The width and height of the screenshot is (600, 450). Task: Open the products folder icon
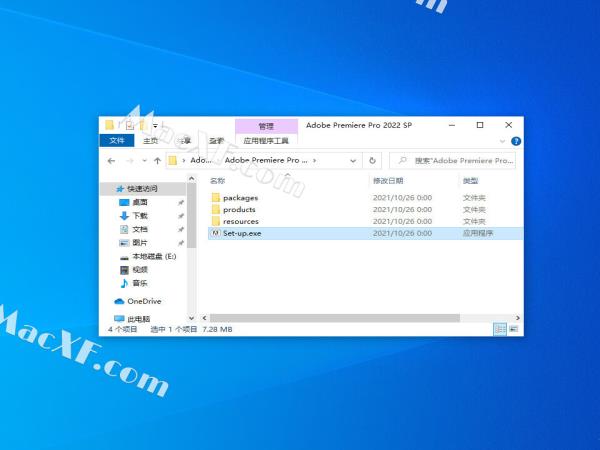click(x=216, y=210)
